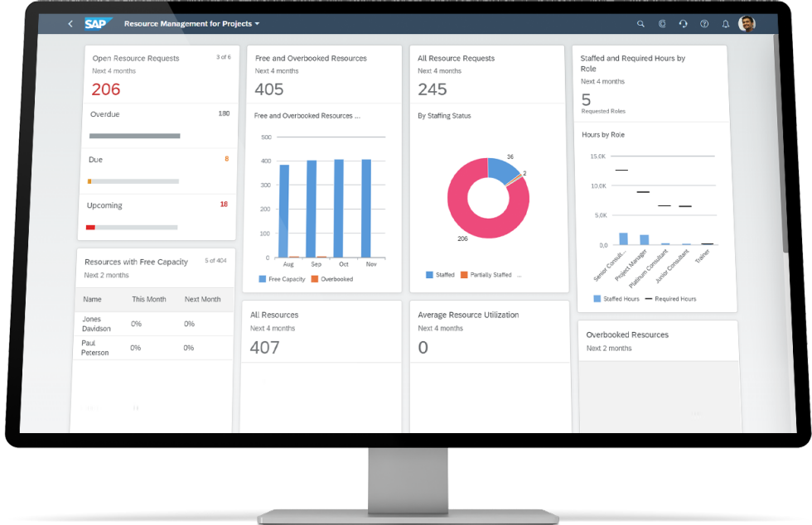Viewport: 812px width, 525px height.
Task: Open the help question mark icon
Action: click(704, 24)
